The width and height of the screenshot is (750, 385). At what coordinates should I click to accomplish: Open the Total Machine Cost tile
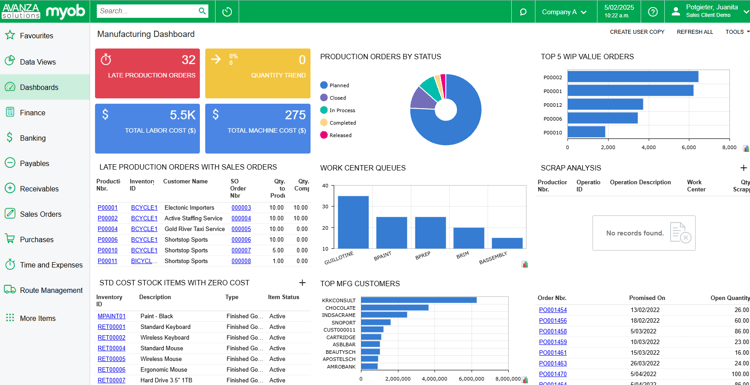(x=257, y=129)
